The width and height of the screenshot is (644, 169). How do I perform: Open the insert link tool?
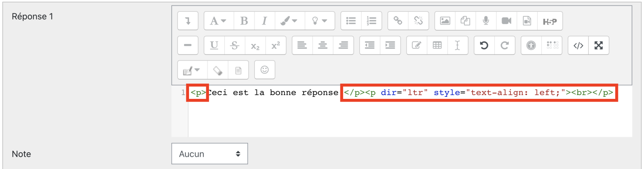[x=398, y=21]
